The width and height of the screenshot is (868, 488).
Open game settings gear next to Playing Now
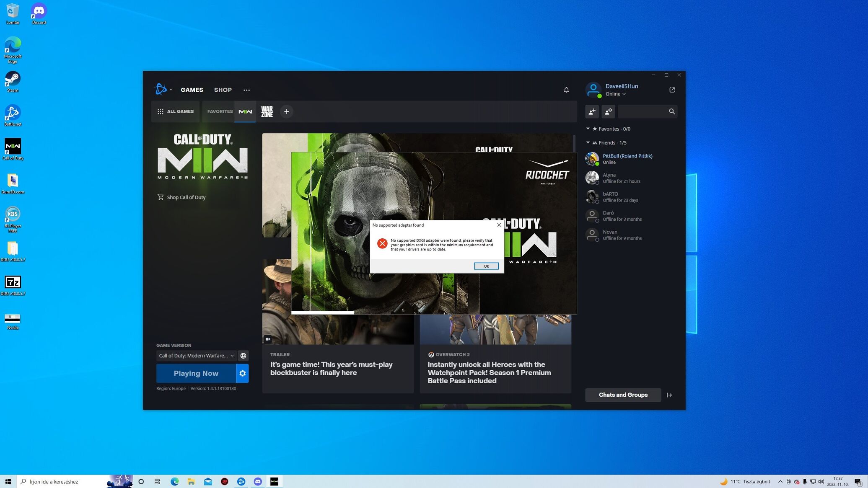coord(242,373)
